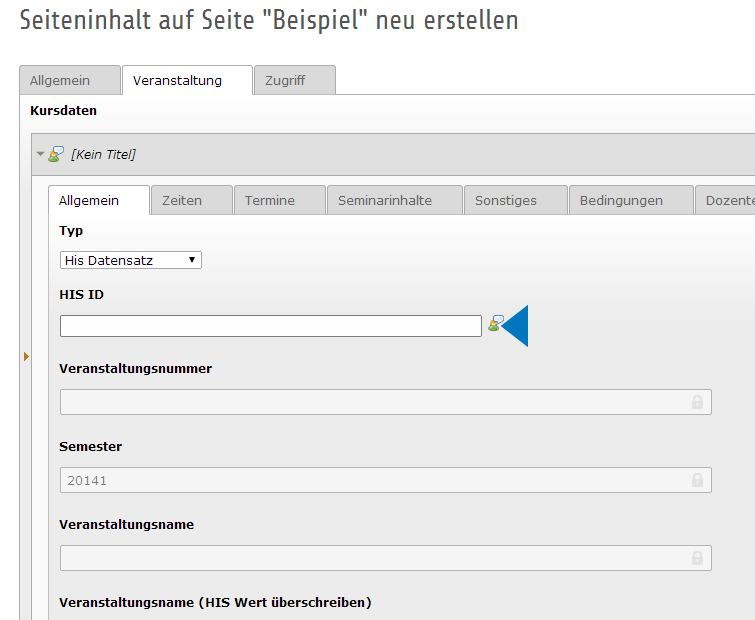
Task: Select the partially visible Dozenten tab
Action: [x=728, y=200]
